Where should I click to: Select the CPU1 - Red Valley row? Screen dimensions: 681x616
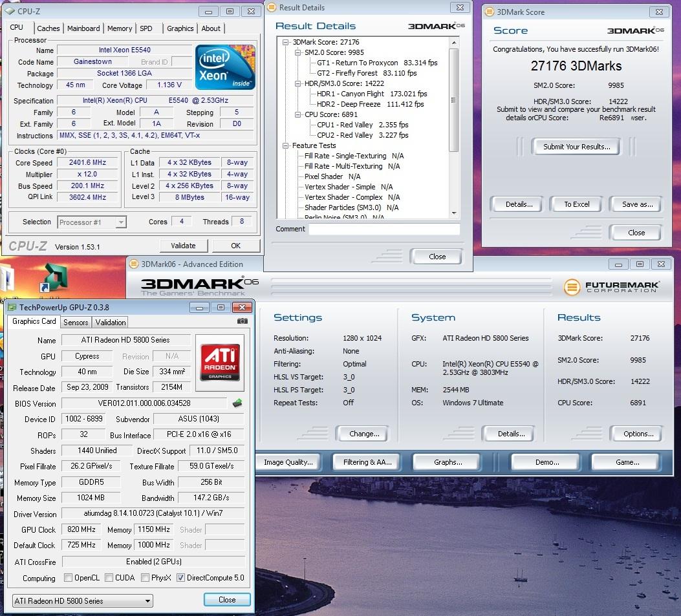[363, 125]
